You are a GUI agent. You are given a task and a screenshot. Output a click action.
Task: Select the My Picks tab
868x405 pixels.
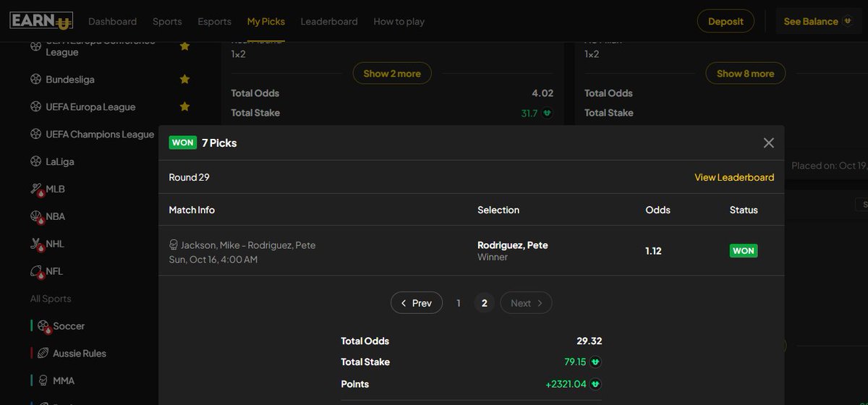pos(265,22)
